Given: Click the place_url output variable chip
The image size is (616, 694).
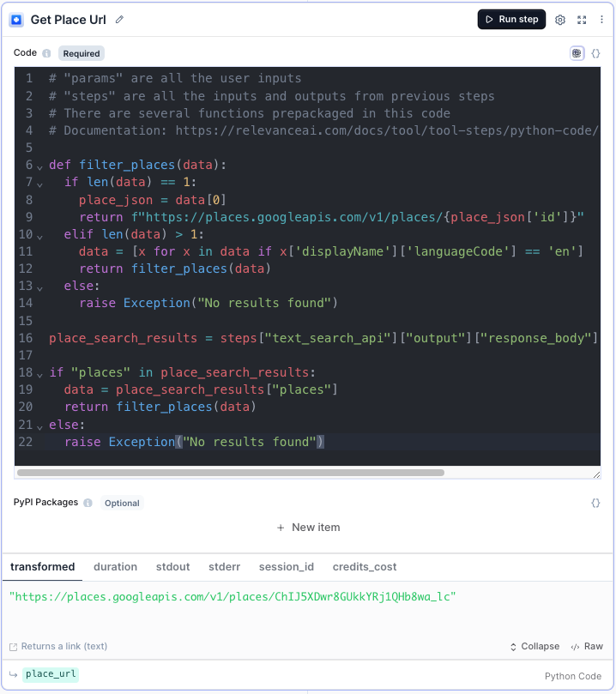Looking at the screenshot, I should (x=51, y=674).
